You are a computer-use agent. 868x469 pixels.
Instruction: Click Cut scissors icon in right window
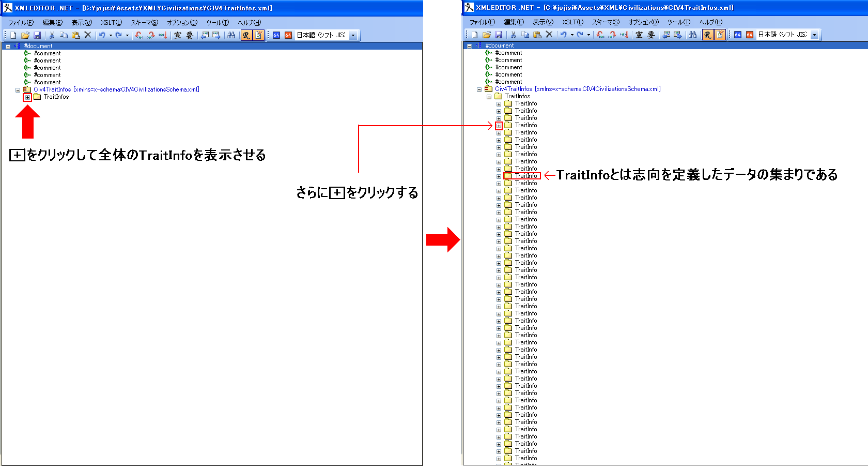pyautogui.click(x=513, y=35)
